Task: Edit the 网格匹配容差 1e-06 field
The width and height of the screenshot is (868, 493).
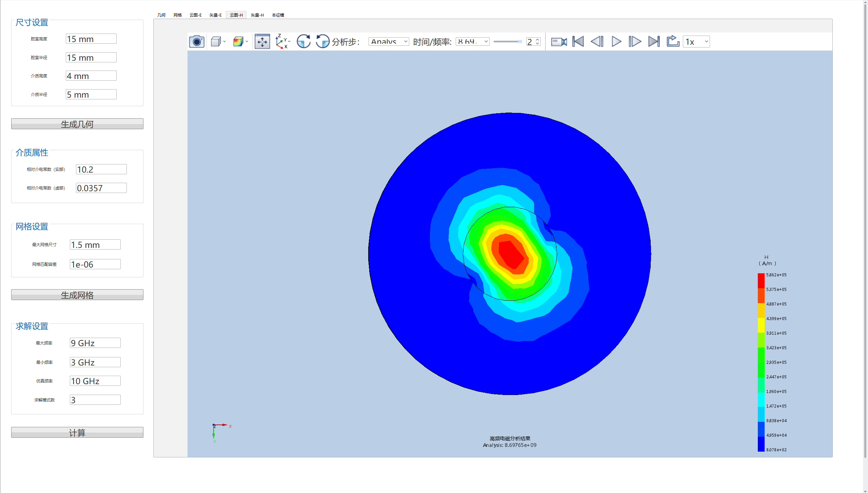Action: (95, 264)
